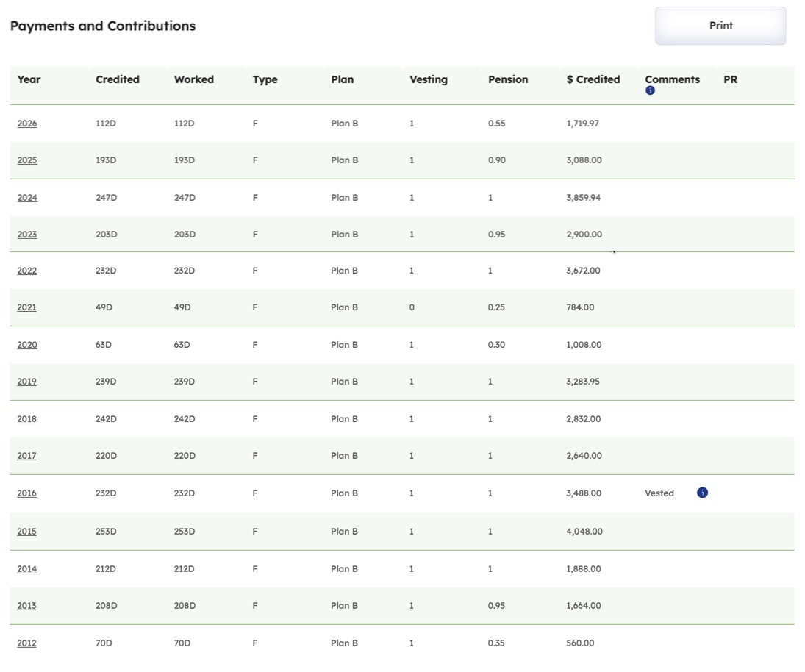This screenshot has width=805, height=672.
Task: Open the 2020 year link
Action: tap(27, 345)
